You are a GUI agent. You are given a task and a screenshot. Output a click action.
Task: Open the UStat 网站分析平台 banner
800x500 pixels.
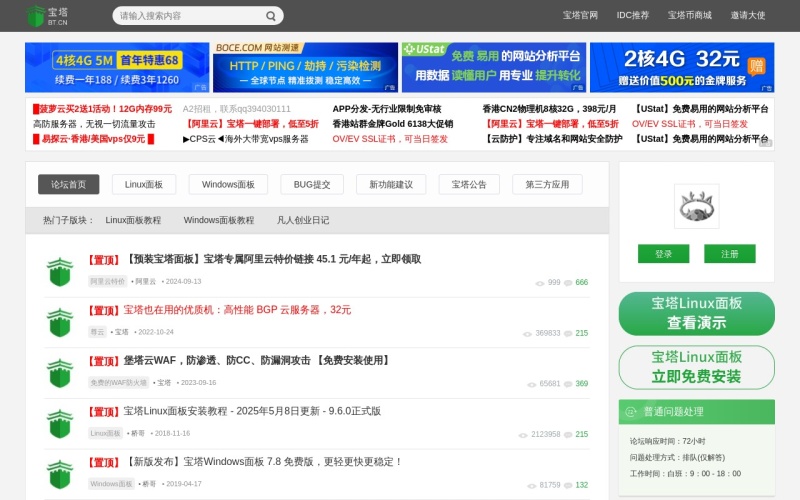(x=493, y=67)
